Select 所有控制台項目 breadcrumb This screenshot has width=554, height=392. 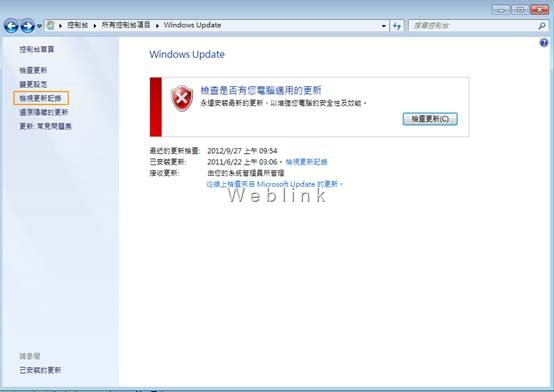(126, 25)
